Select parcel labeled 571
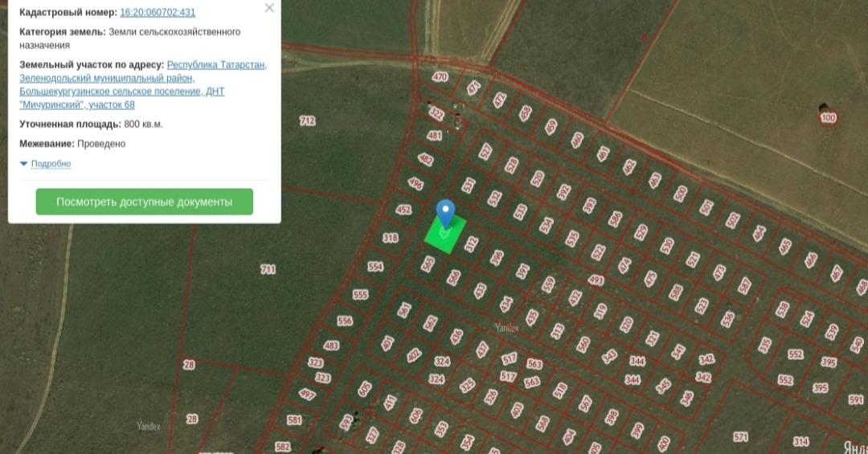868x454 pixels. (741, 437)
